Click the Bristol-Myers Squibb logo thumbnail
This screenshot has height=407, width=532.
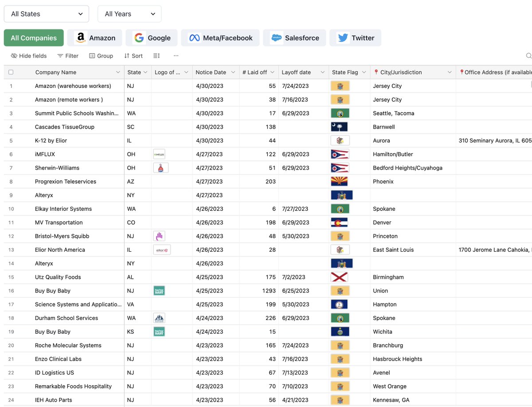tap(159, 236)
